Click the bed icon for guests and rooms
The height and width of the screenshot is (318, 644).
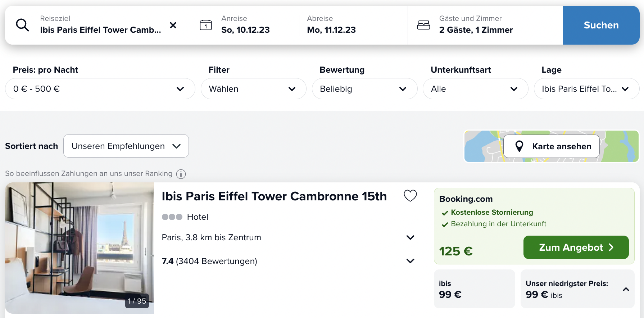[423, 25]
